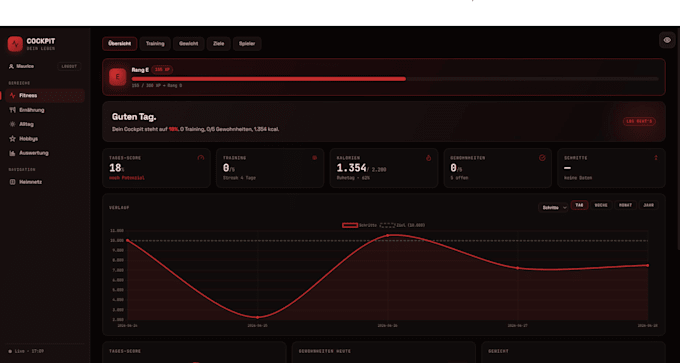Click the noch Potenzial text
680x363 pixels.
pos(127,178)
